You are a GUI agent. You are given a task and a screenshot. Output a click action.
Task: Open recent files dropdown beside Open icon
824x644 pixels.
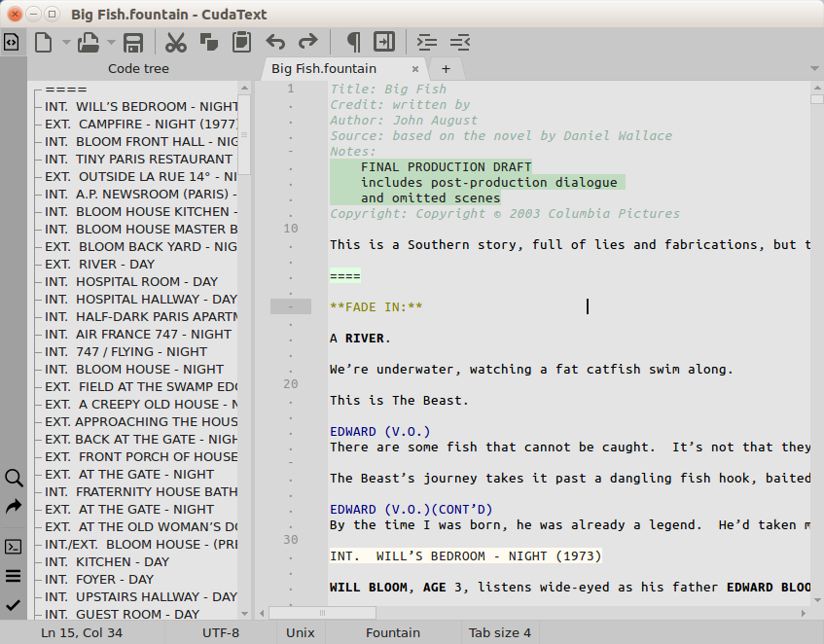(x=111, y=42)
